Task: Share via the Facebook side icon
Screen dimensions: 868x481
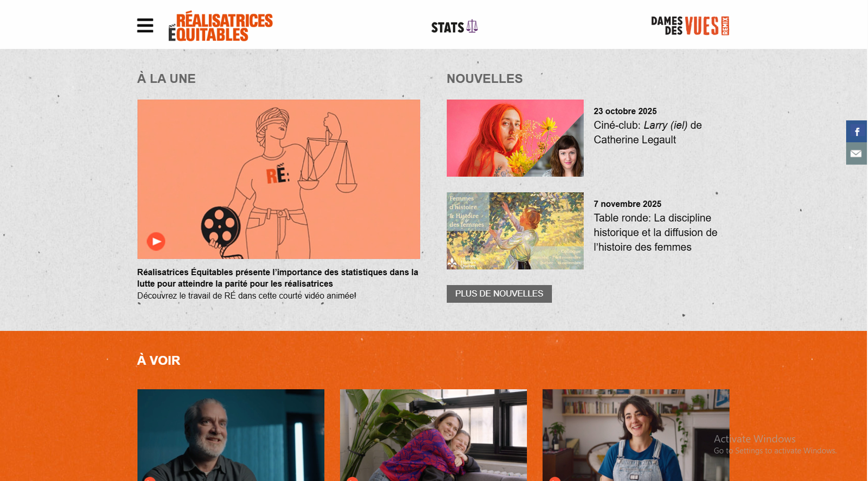Action: coord(857,131)
